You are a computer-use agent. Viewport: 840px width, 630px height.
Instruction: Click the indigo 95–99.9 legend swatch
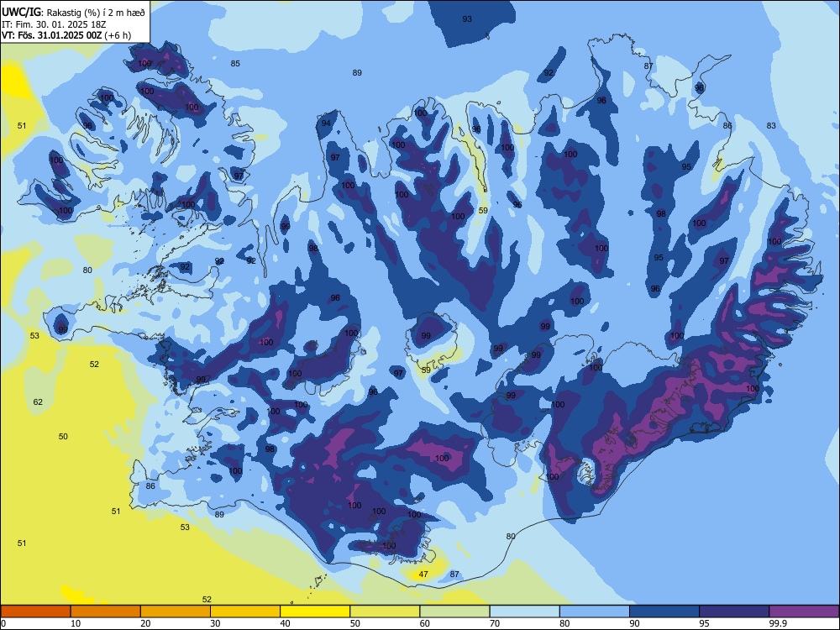pos(734,612)
